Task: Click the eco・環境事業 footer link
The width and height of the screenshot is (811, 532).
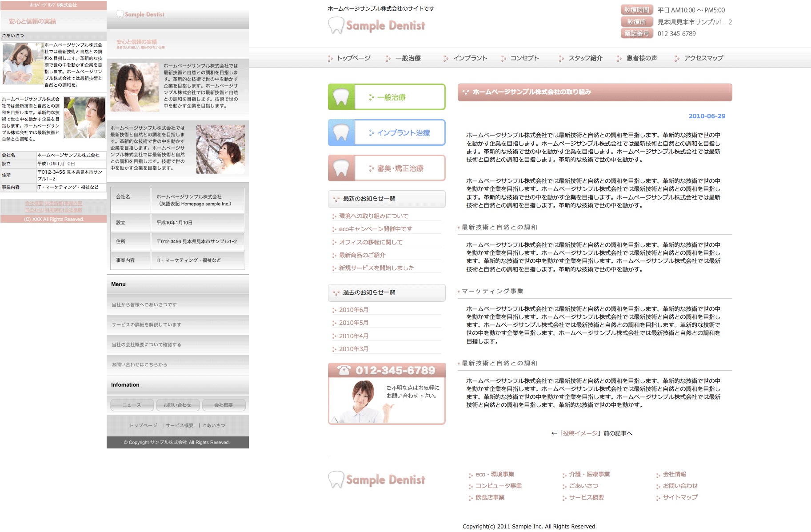Action: click(495, 474)
